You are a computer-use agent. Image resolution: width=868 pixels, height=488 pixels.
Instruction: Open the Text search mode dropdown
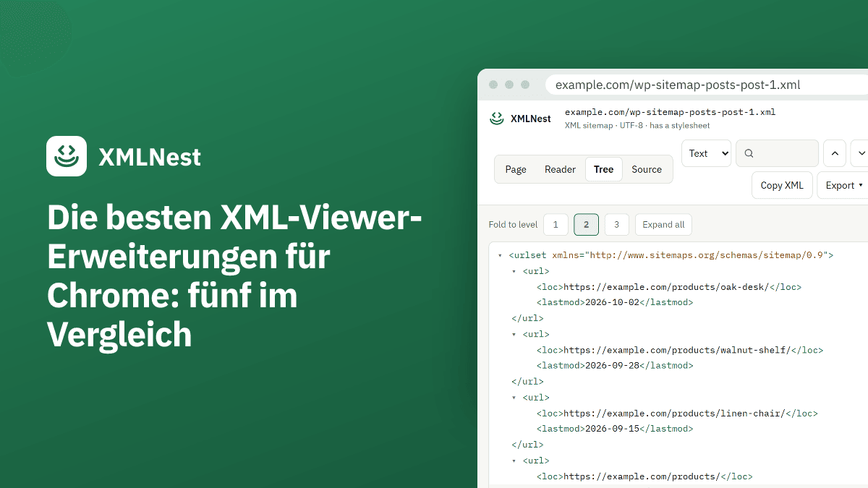706,153
